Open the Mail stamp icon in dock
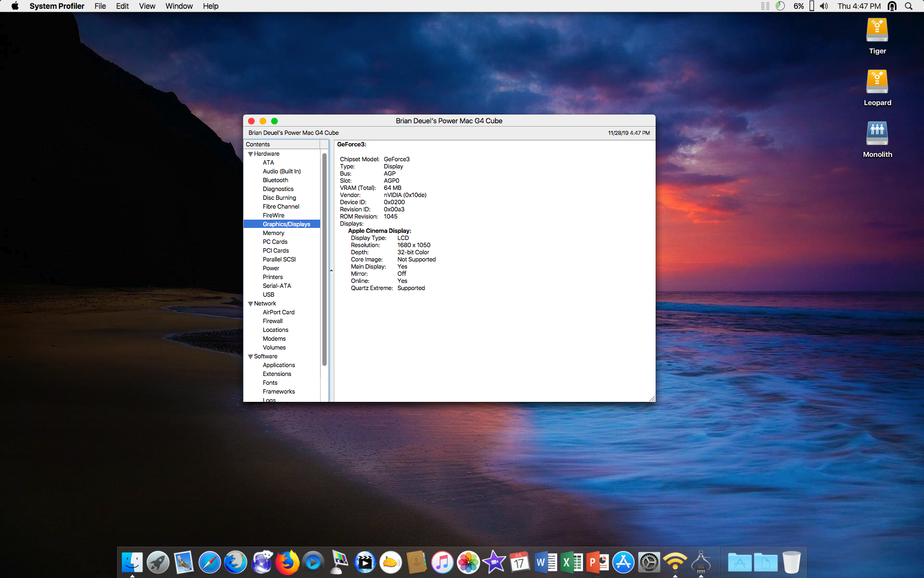The height and width of the screenshot is (578, 924). point(184,563)
